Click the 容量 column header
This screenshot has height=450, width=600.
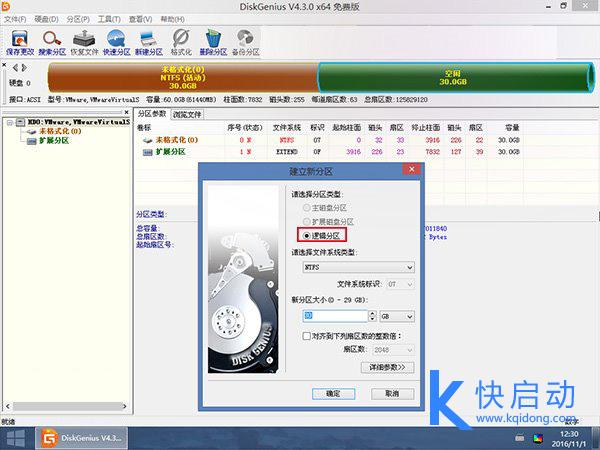[x=512, y=127]
